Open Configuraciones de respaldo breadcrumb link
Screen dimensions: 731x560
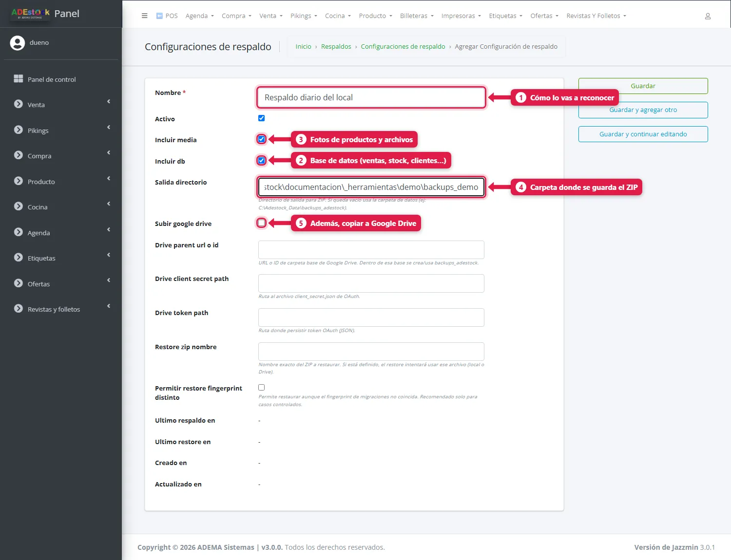[403, 46]
